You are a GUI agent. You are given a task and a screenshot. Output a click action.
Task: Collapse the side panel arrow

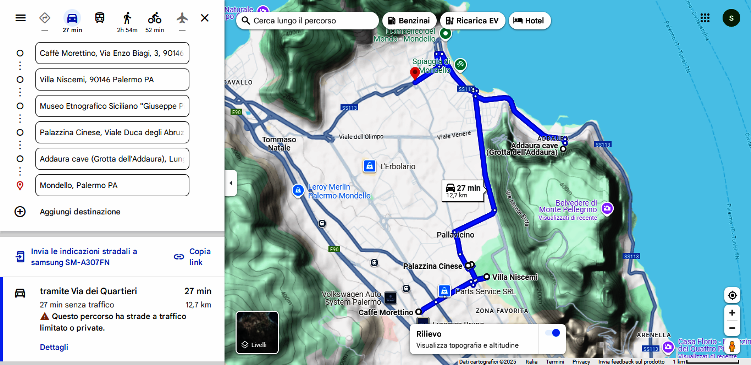[x=231, y=183]
